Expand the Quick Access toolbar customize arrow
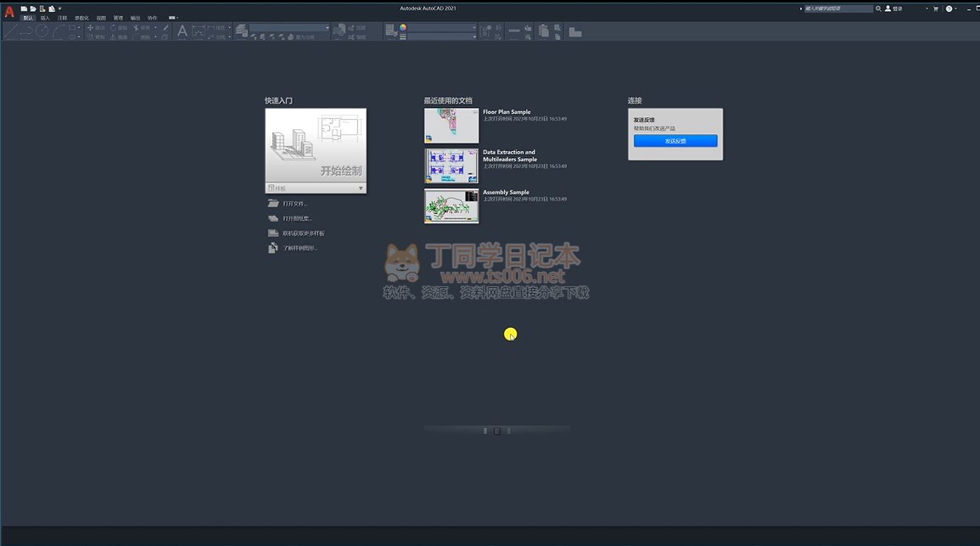The width and height of the screenshot is (980, 546). [60, 8]
